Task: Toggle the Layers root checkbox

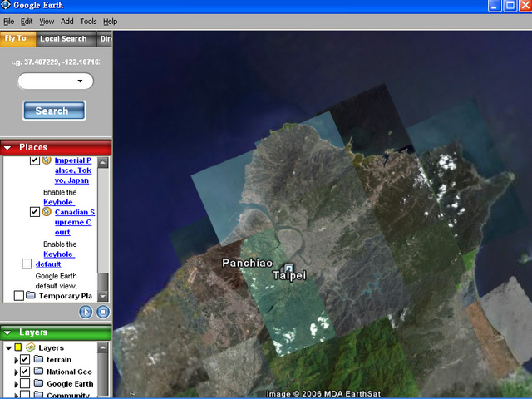Action: click(18, 347)
